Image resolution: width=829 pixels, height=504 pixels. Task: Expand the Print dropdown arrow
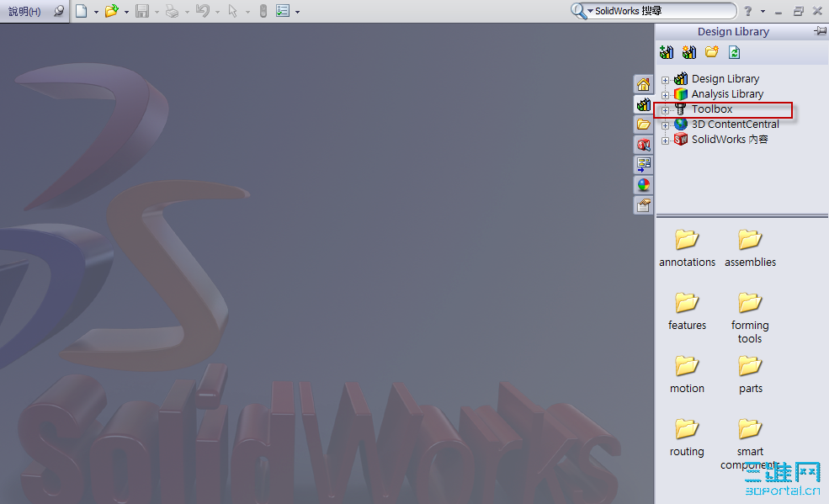tap(187, 12)
